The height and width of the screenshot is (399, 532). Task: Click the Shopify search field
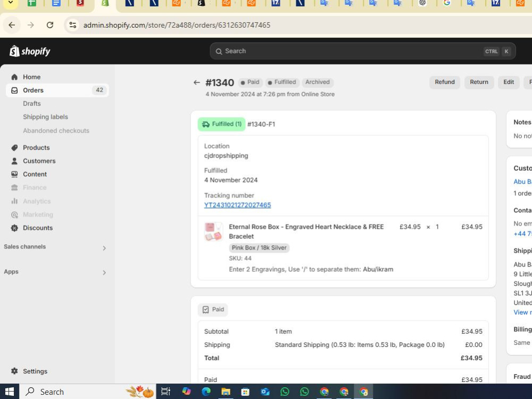pyautogui.click(x=363, y=51)
